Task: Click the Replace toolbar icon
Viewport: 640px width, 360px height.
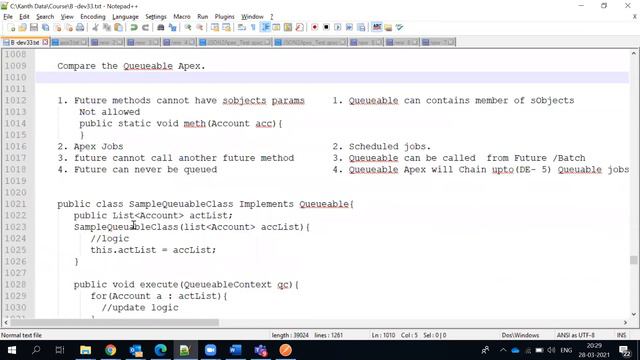Action: [x=172, y=27]
